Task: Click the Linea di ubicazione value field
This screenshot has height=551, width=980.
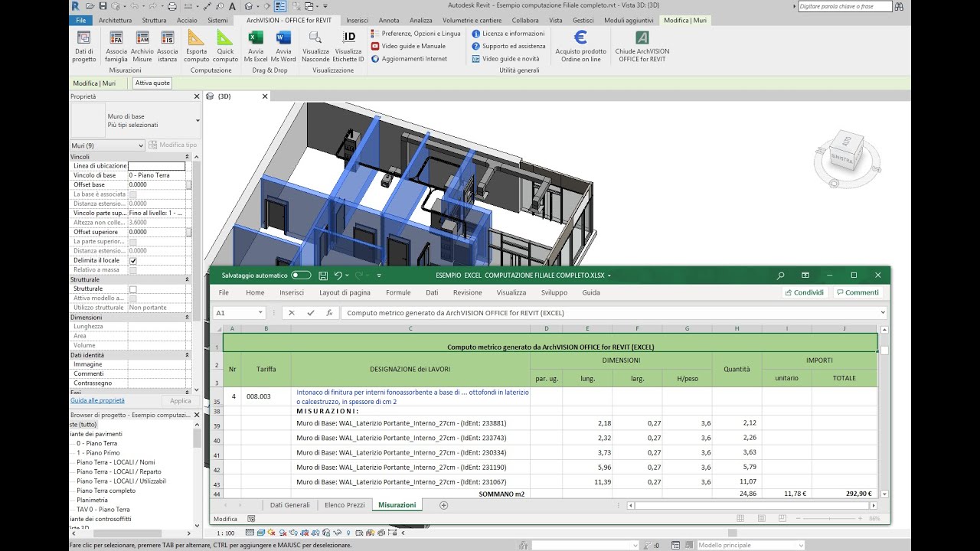Action: [156, 166]
